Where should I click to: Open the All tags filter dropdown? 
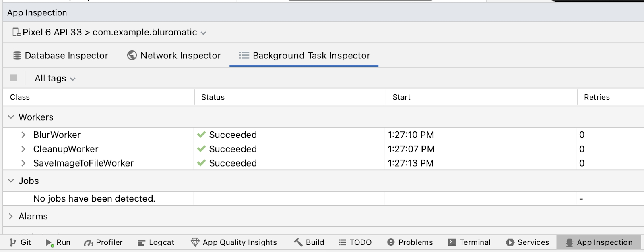click(x=55, y=78)
